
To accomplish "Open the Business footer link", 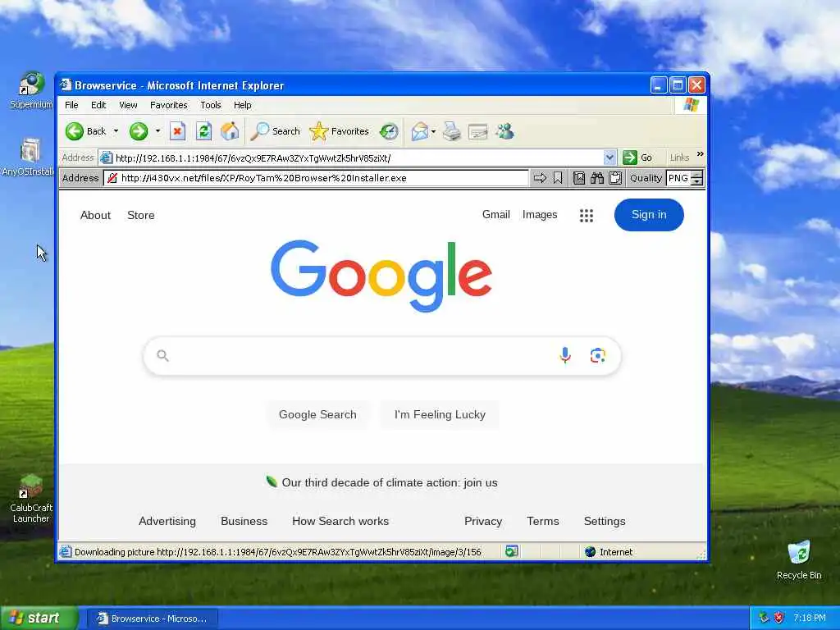I will (x=244, y=521).
